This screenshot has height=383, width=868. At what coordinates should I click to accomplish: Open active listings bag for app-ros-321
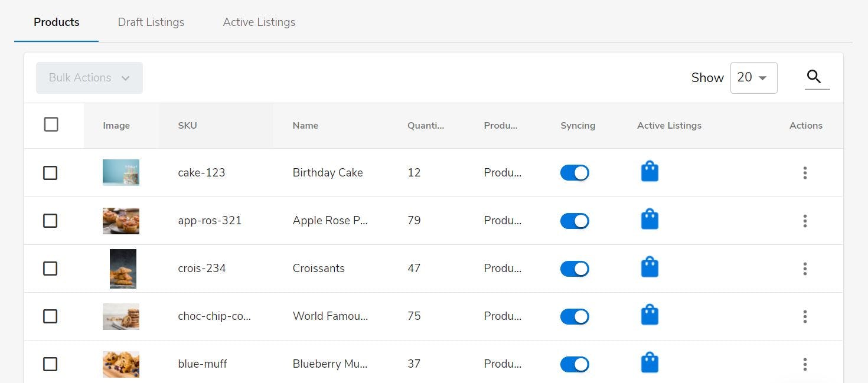650,220
